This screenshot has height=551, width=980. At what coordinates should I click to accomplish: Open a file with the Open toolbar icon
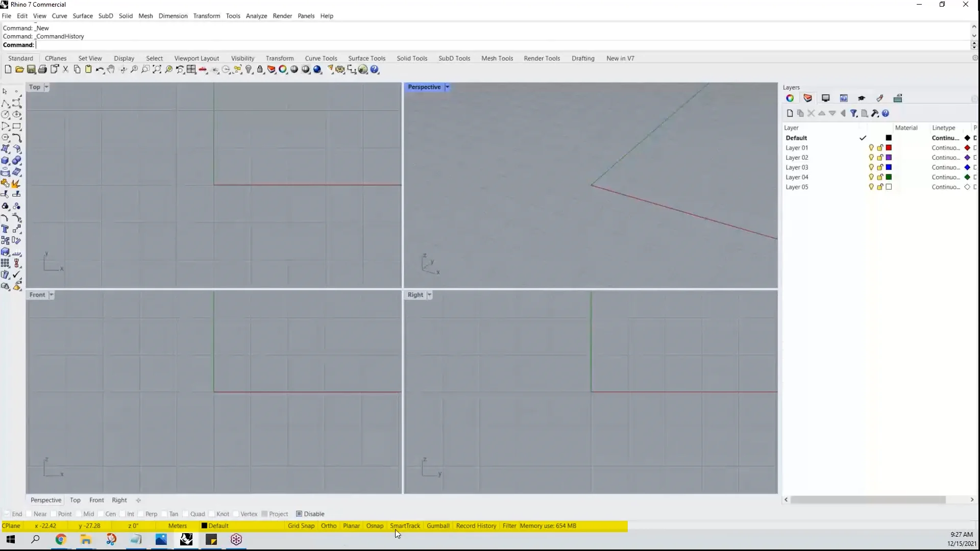[x=19, y=69]
